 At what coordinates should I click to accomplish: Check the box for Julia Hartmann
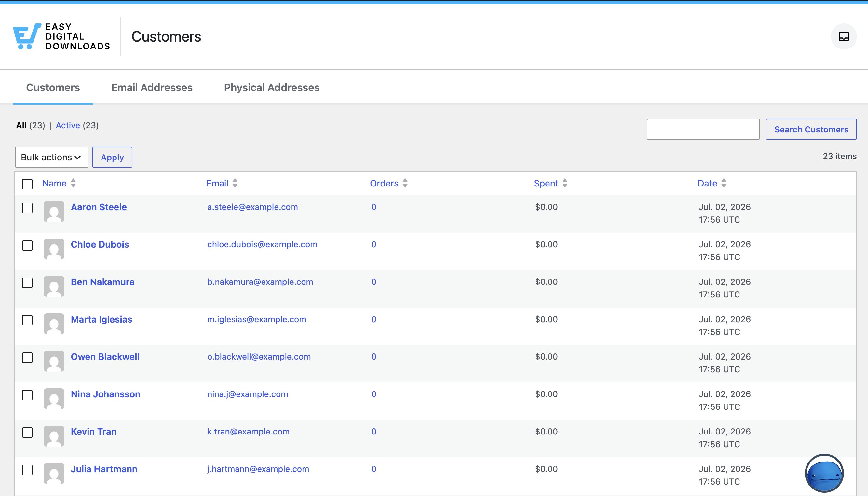click(x=27, y=470)
